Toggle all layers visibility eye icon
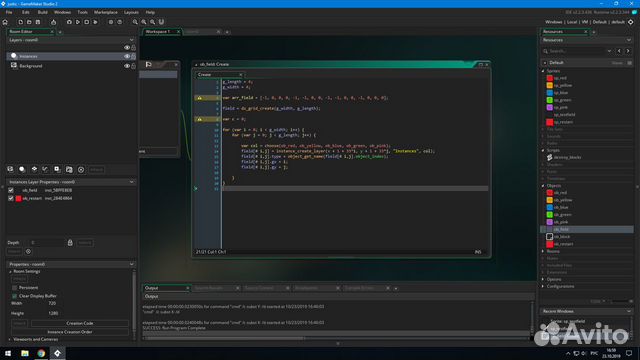The width and height of the screenshot is (640, 360). coord(127,47)
